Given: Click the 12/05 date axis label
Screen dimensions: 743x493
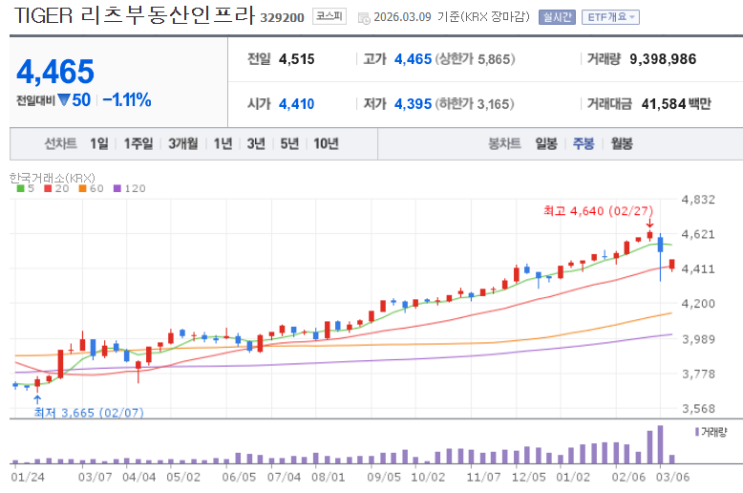Looking at the screenshot, I should coord(528,477).
